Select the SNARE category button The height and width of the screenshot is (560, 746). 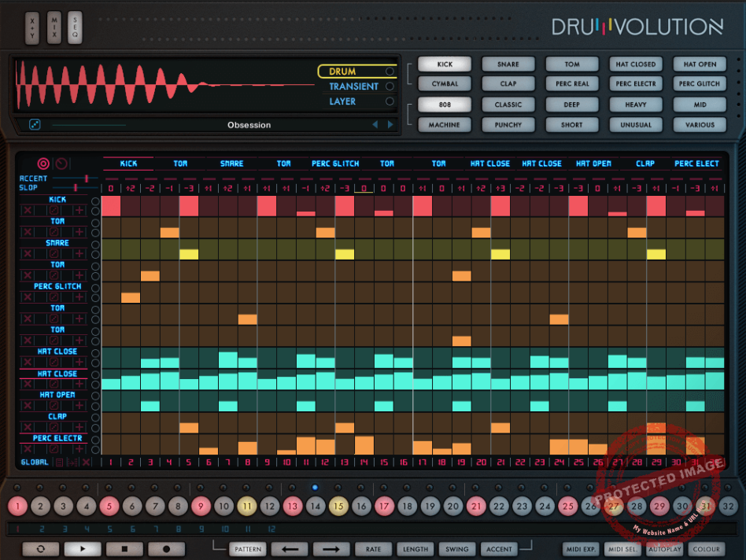tap(508, 64)
